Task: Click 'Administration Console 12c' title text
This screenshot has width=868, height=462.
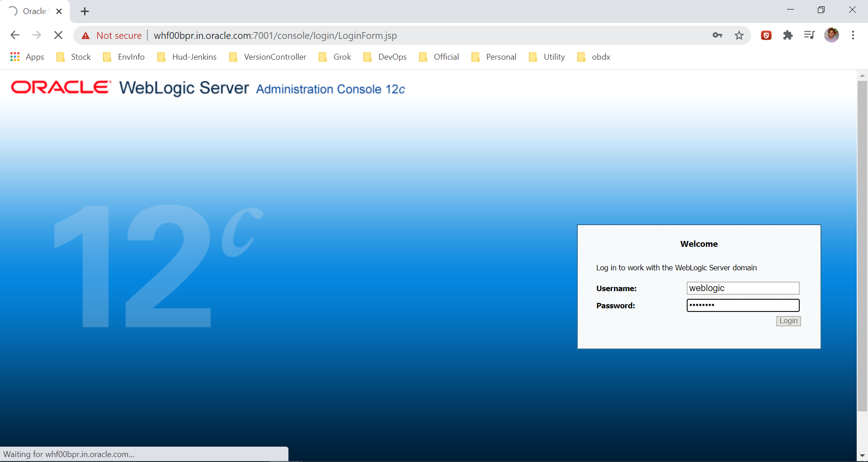Action: pos(330,89)
